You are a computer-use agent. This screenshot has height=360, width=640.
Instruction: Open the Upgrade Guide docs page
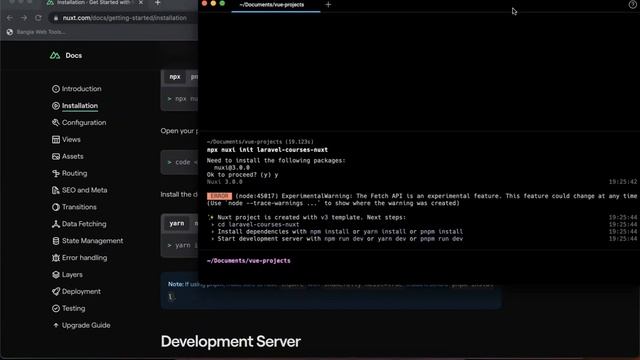click(86, 325)
